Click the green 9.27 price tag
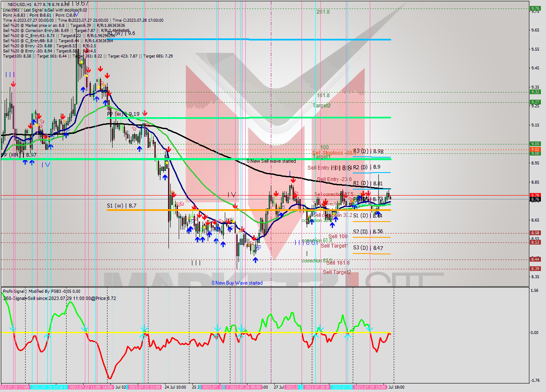 click(x=535, y=102)
